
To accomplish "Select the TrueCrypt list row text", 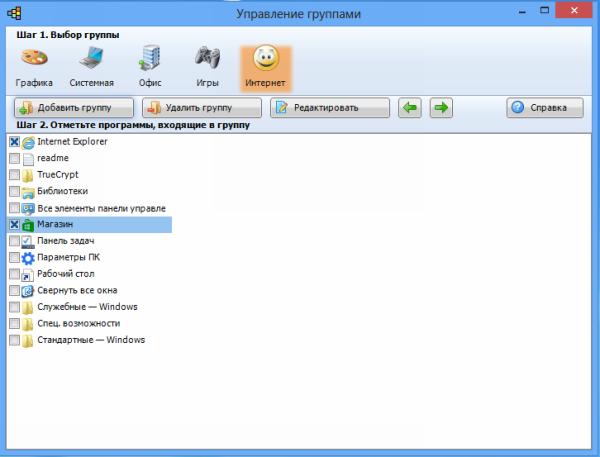I will [x=58, y=175].
